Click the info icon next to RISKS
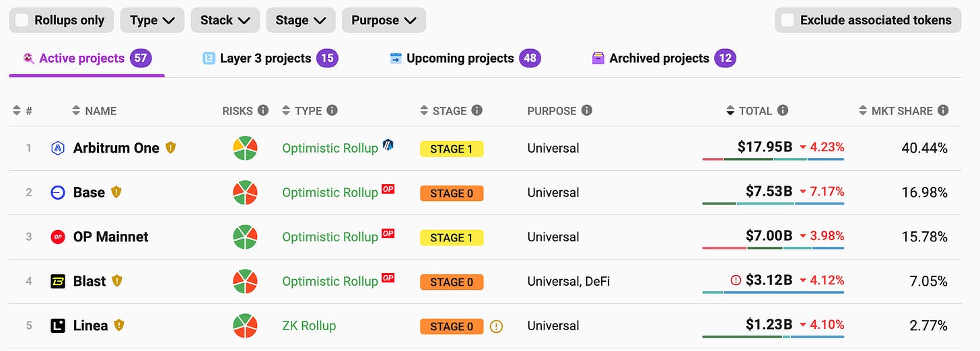Image resolution: width=980 pixels, height=351 pixels. point(263,110)
